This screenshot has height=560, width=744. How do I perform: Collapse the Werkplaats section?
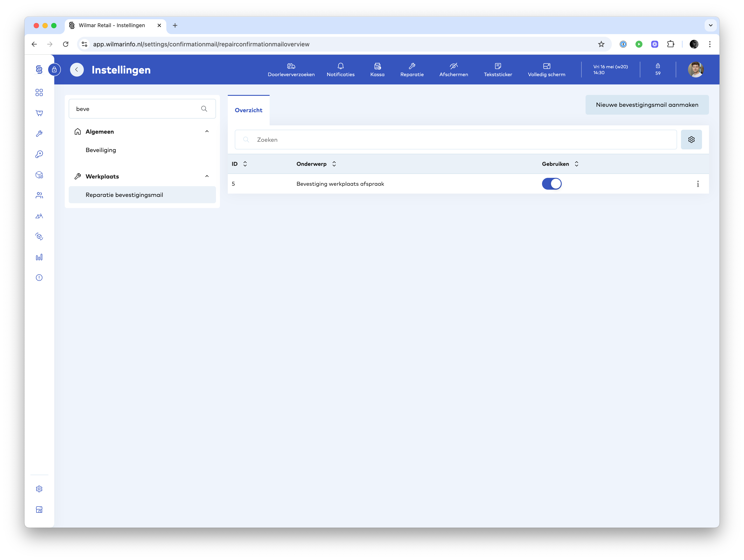207,176
